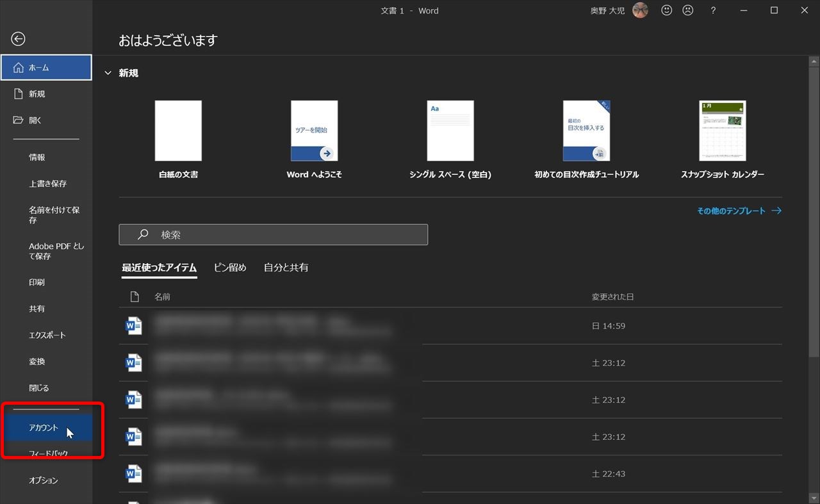Viewport: 820px width, 504px height.
Task: Sort by 変更された日 column header
Action: point(612,297)
